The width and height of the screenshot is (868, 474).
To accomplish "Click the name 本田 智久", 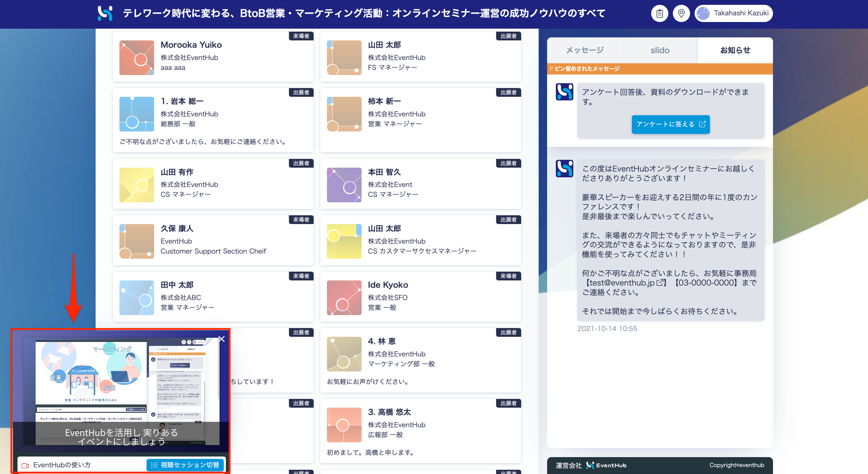I will (x=384, y=172).
